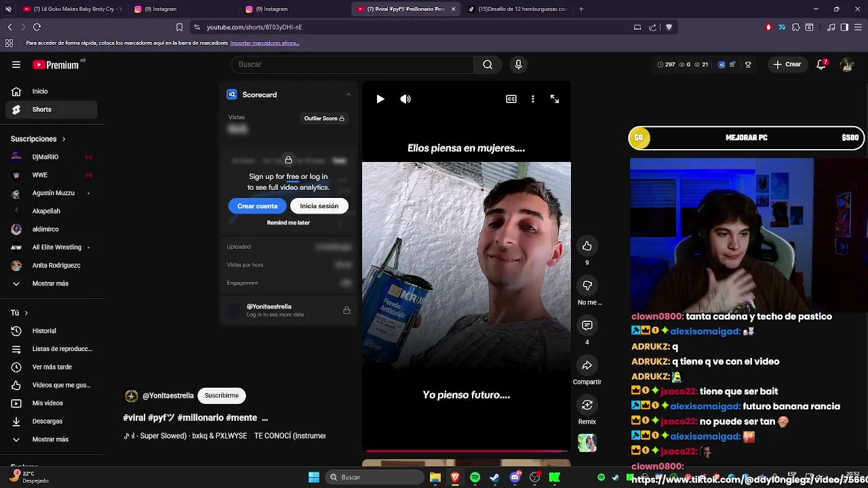Toggle the browser sidebar panel
This screenshot has height=488, width=868.
pyautogui.click(x=844, y=27)
